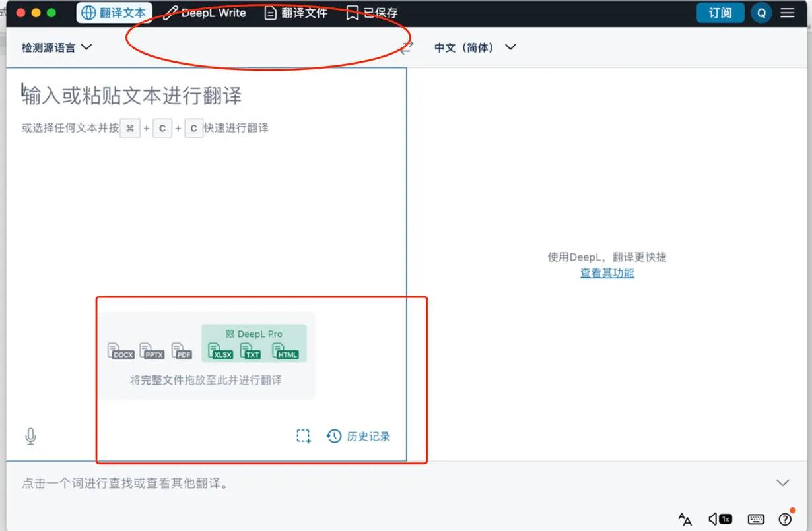Expand the 中文（简体） target language dropdown
Viewport: 812px width, 531px height.
(x=475, y=47)
